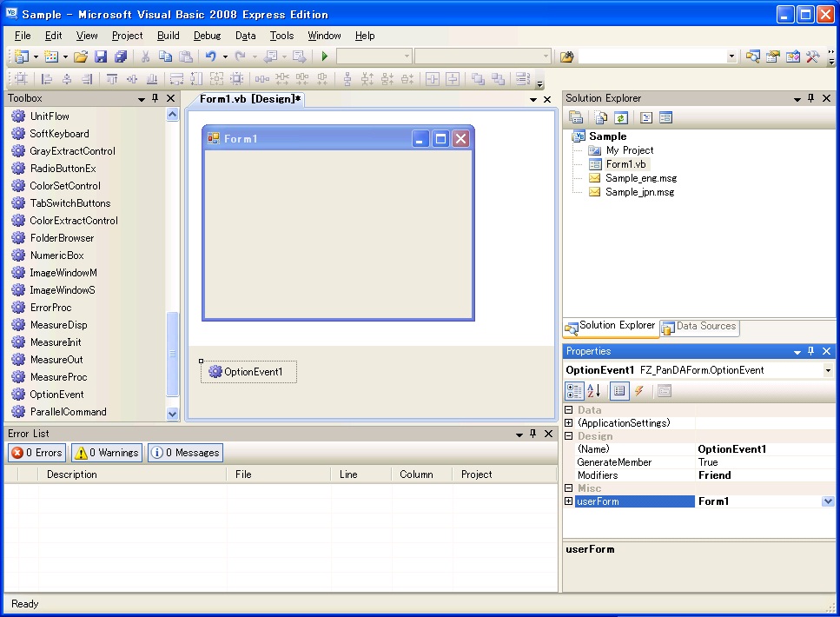
Task: Open the Build menu
Action: [169, 36]
